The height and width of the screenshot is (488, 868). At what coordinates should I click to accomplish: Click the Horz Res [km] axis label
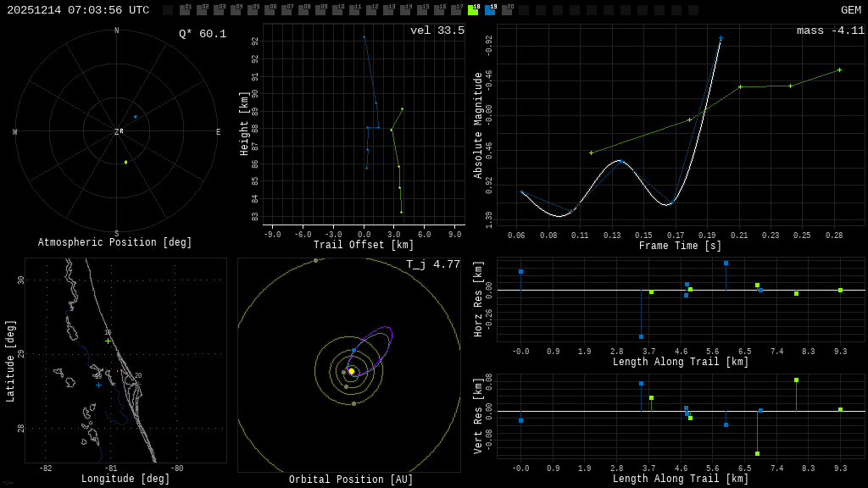pyautogui.click(x=478, y=299)
